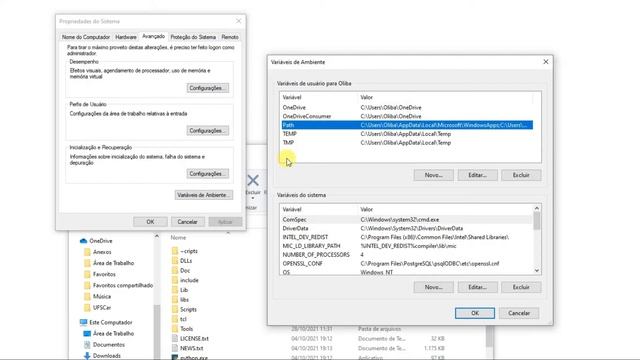Open Inicialização e Recuperação Configurações button
Viewport: 640px width, 360px height.
click(x=208, y=174)
